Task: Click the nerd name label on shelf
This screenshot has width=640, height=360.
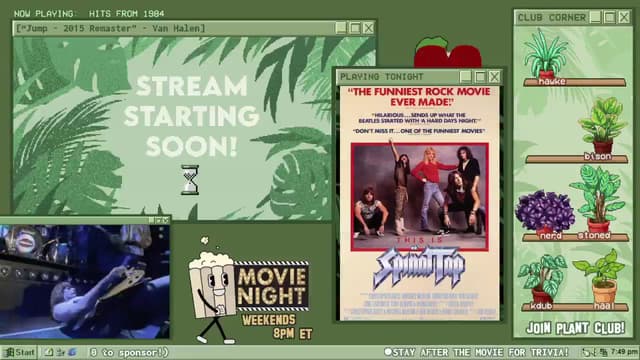Action: tap(550, 236)
